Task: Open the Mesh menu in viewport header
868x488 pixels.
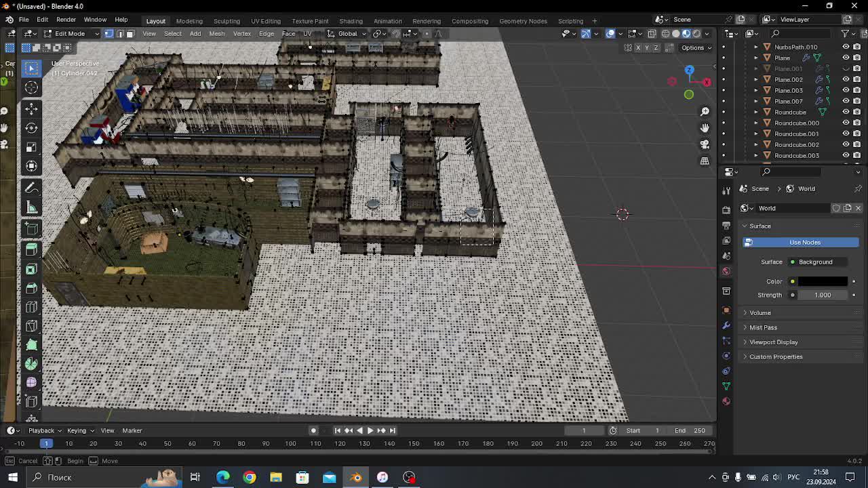Action: 217,33
